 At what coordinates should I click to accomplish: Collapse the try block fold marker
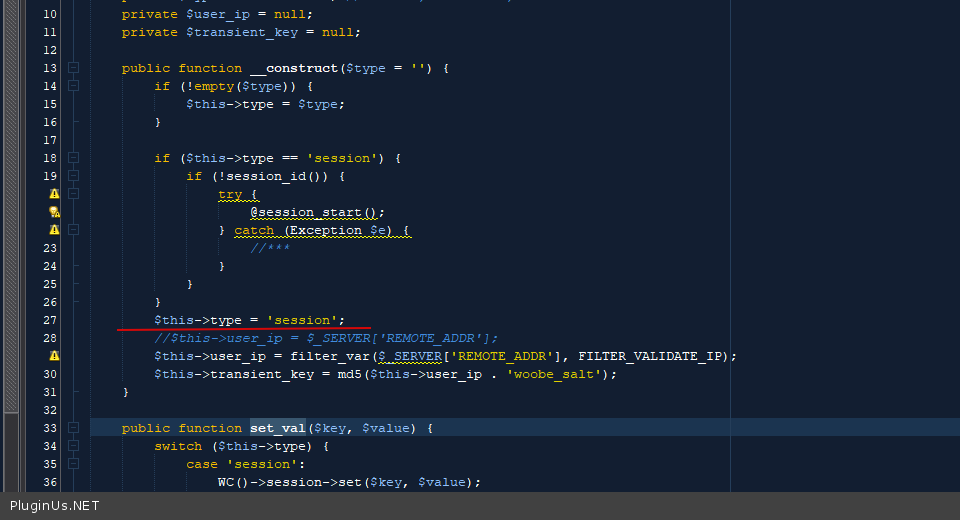point(73,194)
